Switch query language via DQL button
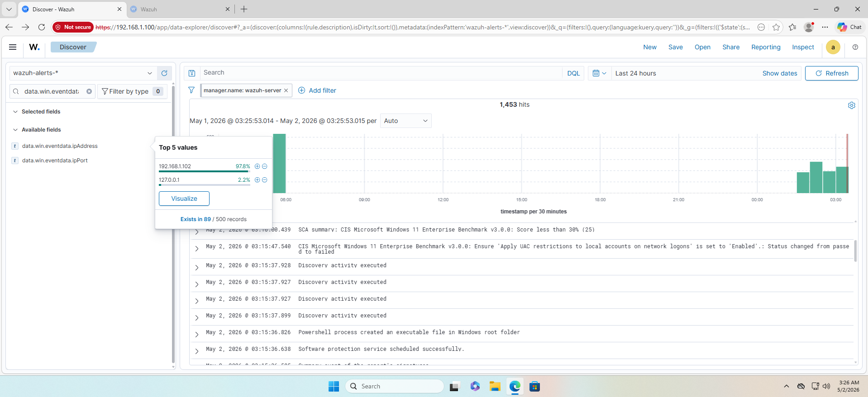Screen dimensions: 868x397 click(x=573, y=73)
